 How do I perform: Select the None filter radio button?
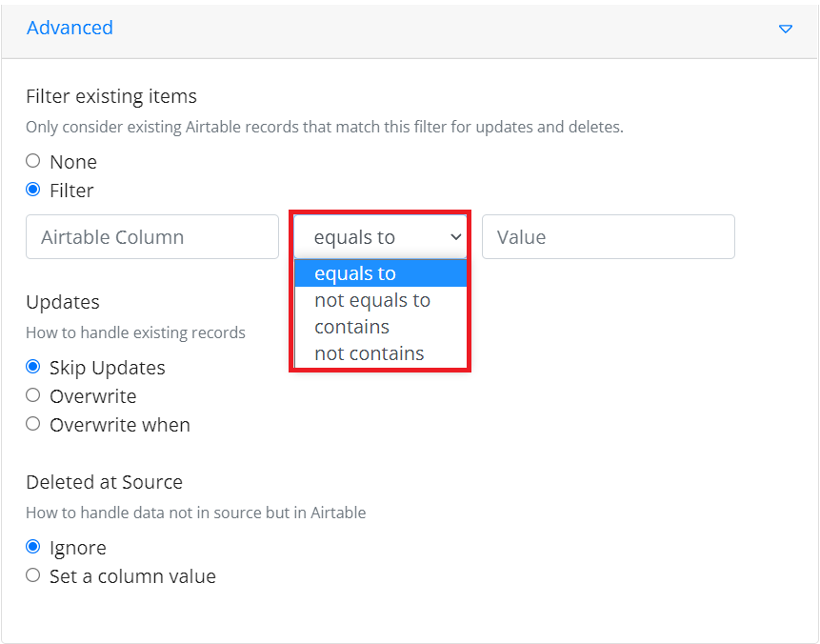point(33,161)
